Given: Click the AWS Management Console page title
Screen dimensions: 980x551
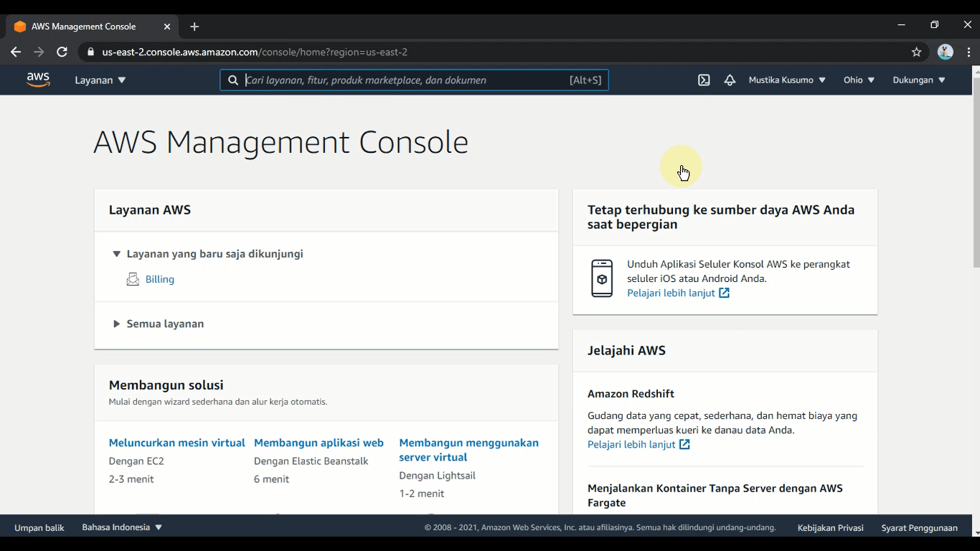Looking at the screenshot, I should pyautogui.click(x=281, y=142).
